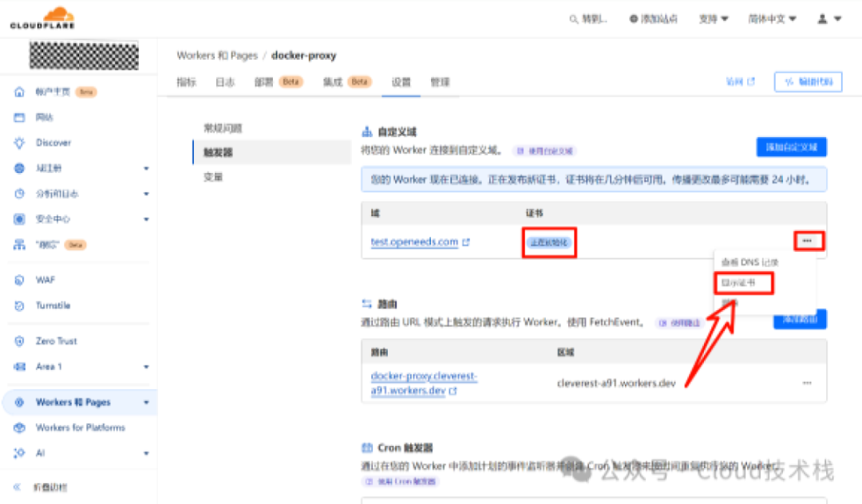This screenshot has width=862, height=504.
Task: Open the WAF sidebar icon
Action: [19, 280]
